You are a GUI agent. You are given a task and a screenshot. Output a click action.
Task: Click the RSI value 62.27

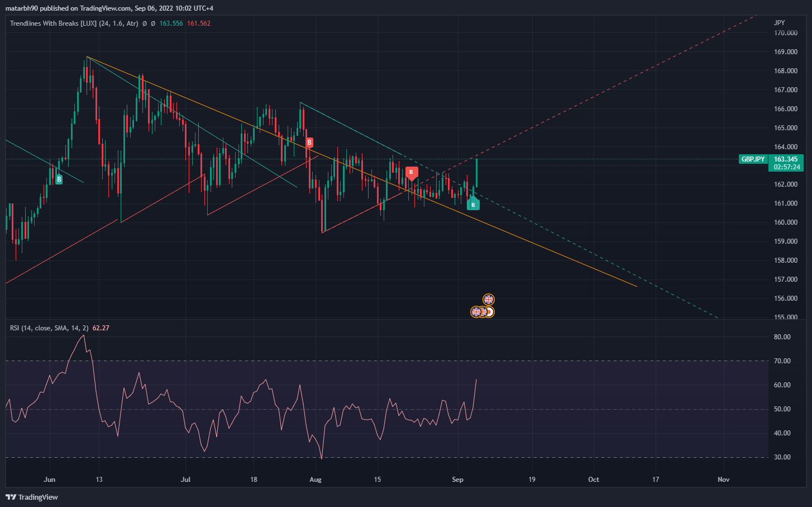click(x=101, y=328)
